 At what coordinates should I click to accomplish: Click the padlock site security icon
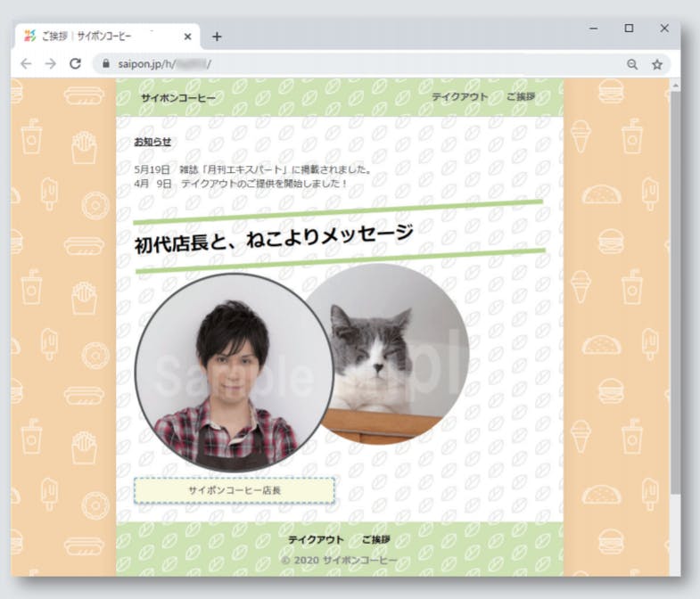click(106, 63)
